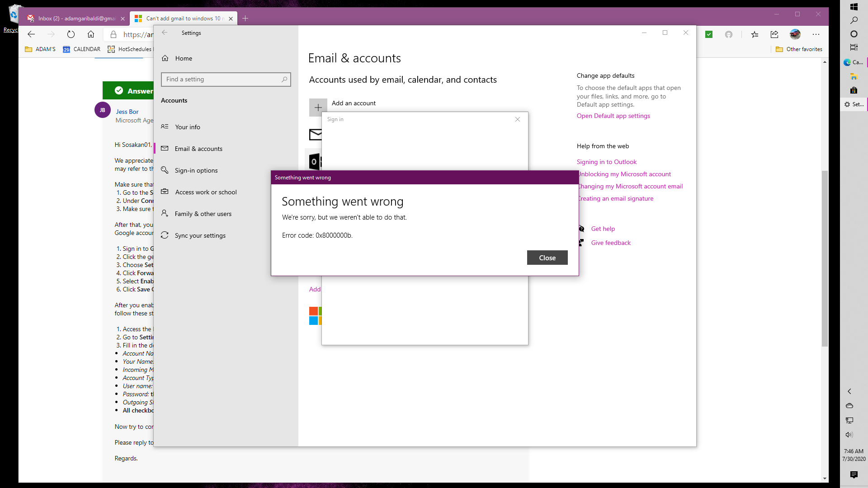Click the volume tray icon
Image resolution: width=868 pixels, height=488 pixels.
[x=849, y=435]
